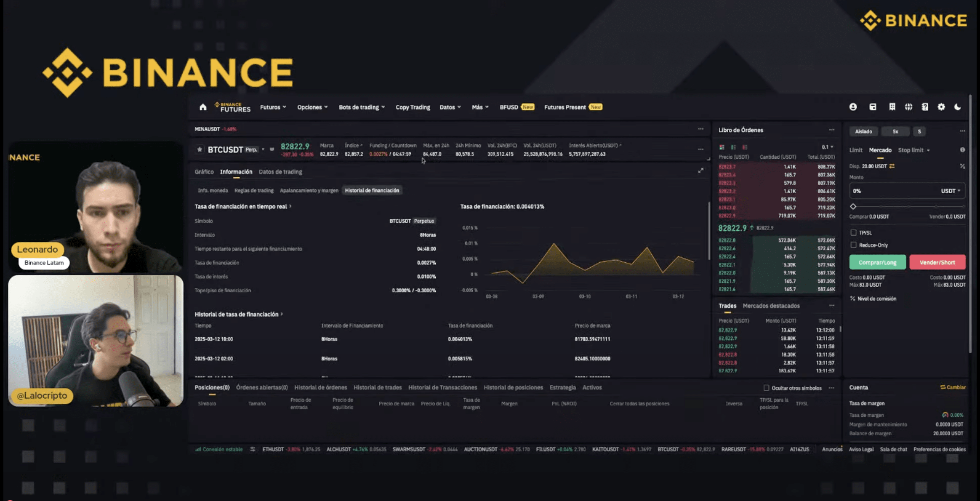
Task: Open Nivel de comisión link
Action: click(x=873, y=298)
